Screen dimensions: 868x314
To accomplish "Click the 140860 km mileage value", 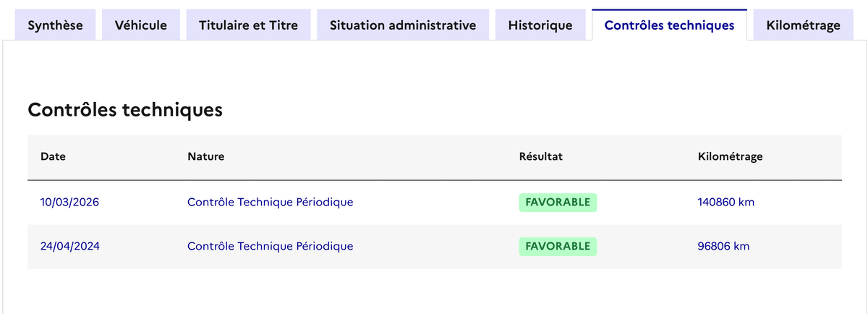I will (x=726, y=203).
